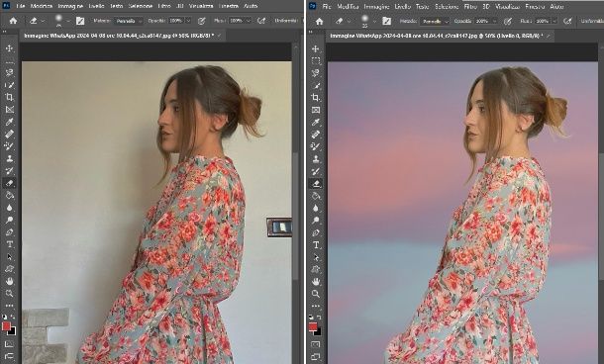The image size is (604, 364).
Task: Toggle pressure for opacity in left window
Action: (201, 21)
